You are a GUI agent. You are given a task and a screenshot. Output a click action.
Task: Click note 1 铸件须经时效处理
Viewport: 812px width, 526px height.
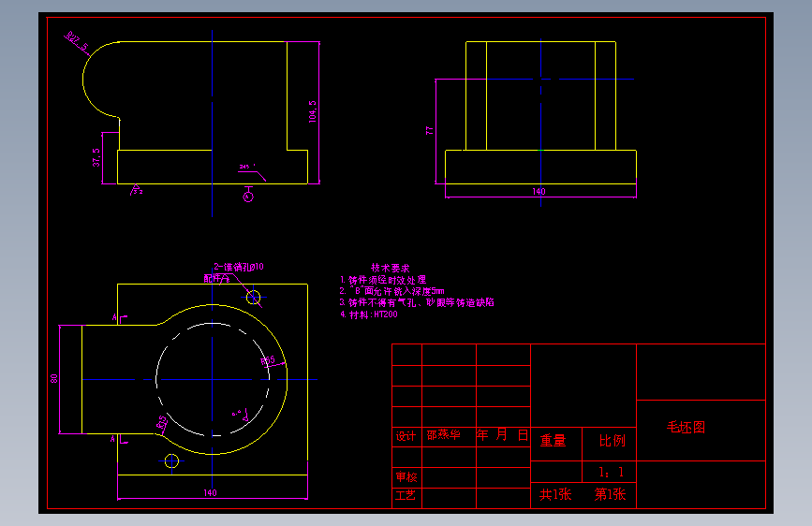pos(383,280)
